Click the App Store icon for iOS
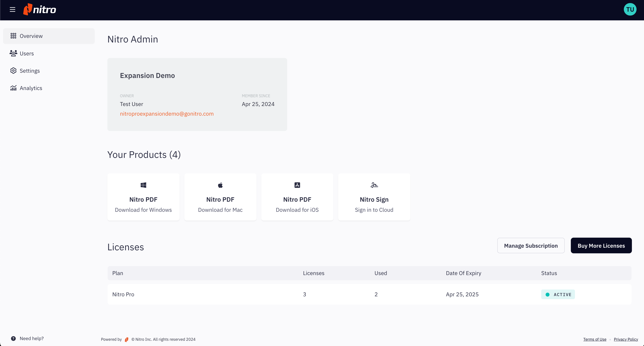Viewport: 644px width, 346px height. (297, 185)
